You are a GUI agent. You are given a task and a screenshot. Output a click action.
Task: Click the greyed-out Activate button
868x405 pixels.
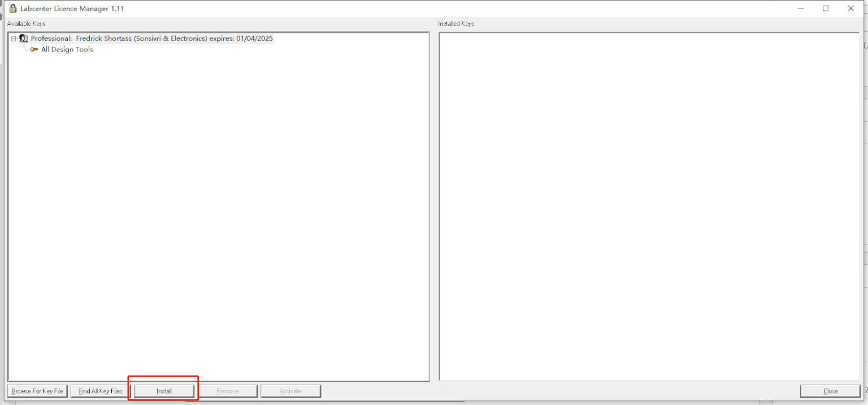290,391
